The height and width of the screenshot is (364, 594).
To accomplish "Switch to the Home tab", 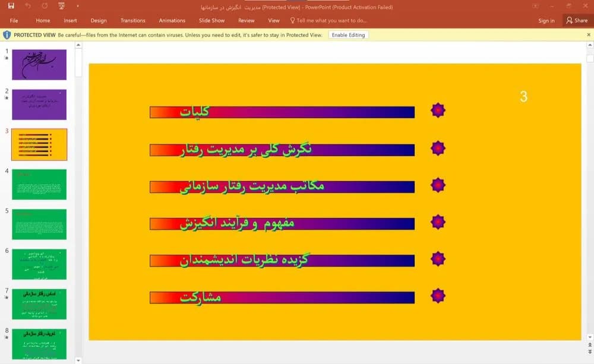I will coord(43,20).
